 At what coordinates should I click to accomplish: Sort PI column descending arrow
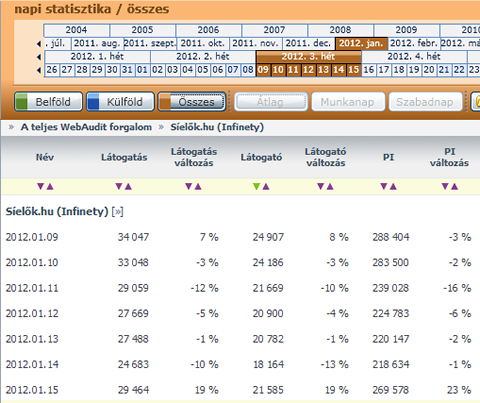[384, 186]
